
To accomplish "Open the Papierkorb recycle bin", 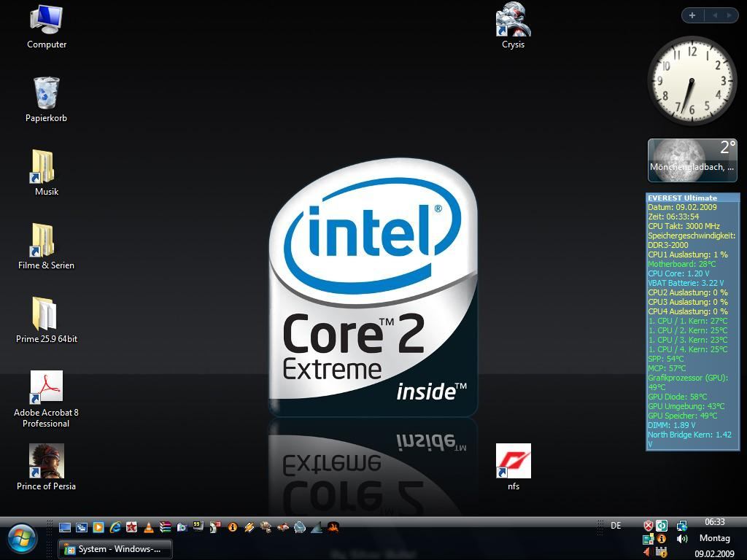I will pos(46,99).
